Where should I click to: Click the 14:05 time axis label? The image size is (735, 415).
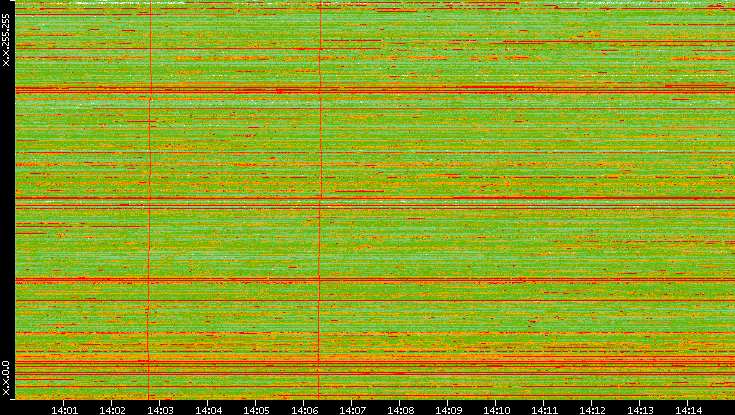click(x=256, y=410)
